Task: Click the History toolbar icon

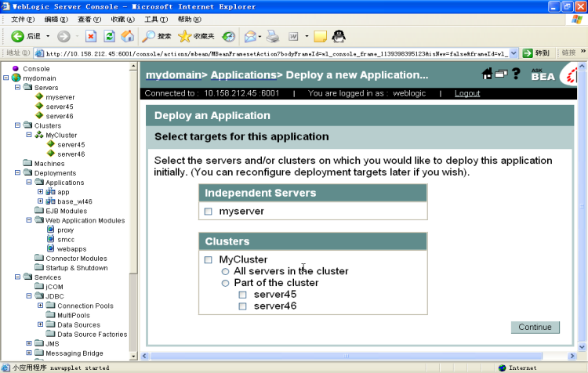Action: coord(228,36)
